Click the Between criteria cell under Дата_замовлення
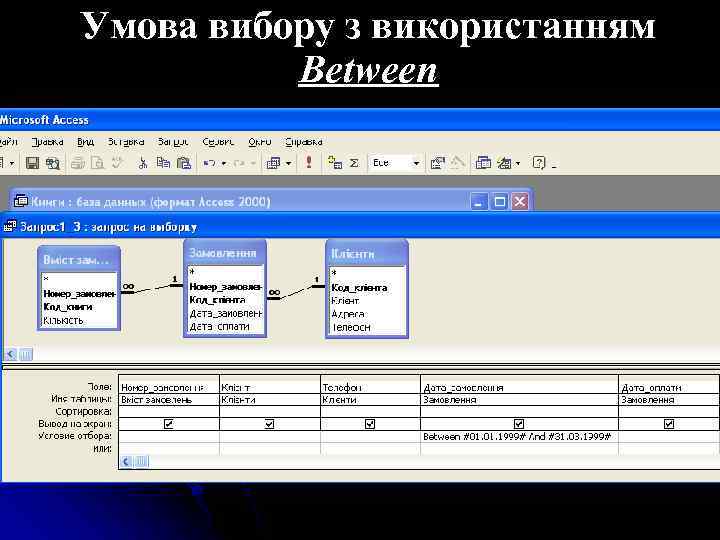 click(519, 436)
